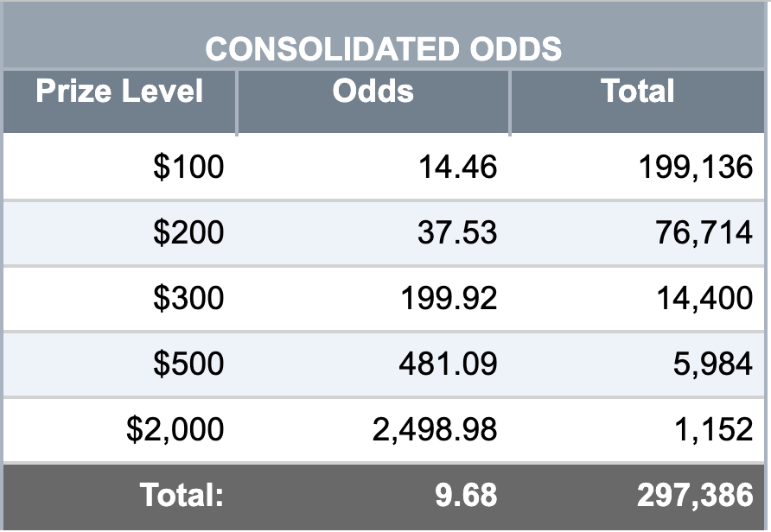Click the 481.09 odds value
Screen dimensions: 771x532
pos(448,364)
